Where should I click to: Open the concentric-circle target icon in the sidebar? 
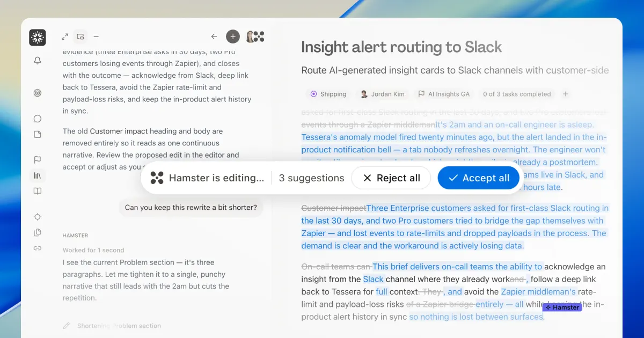(x=38, y=93)
